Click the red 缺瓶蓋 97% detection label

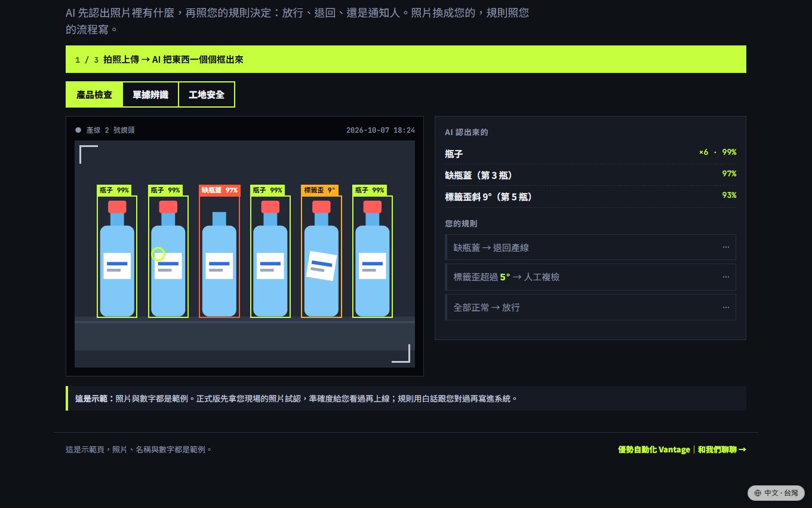[219, 190]
